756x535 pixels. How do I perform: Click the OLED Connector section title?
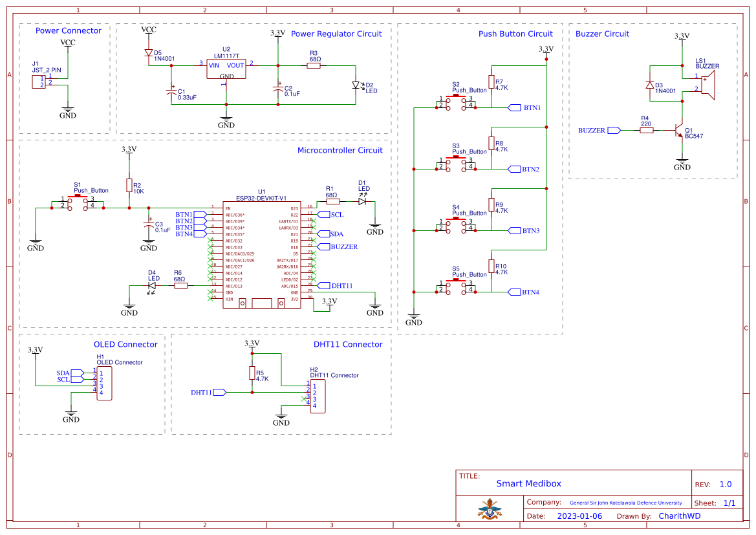pyautogui.click(x=125, y=344)
